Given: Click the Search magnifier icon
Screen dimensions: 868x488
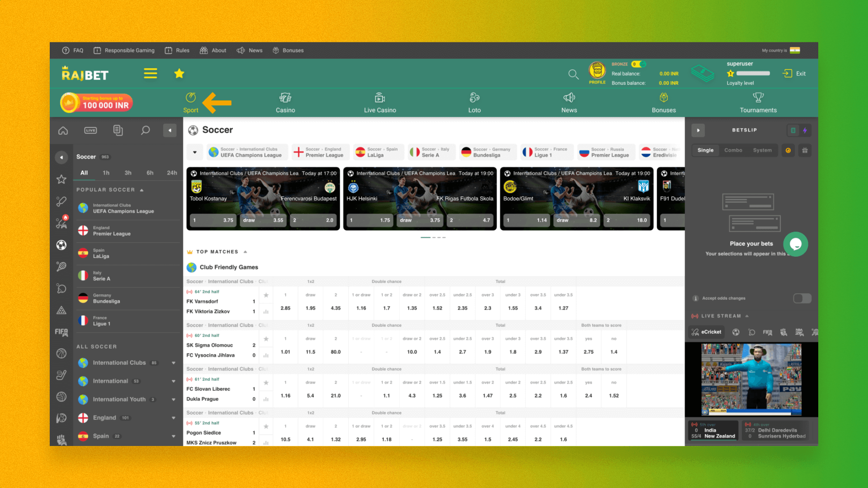Looking at the screenshot, I should pyautogui.click(x=573, y=73).
